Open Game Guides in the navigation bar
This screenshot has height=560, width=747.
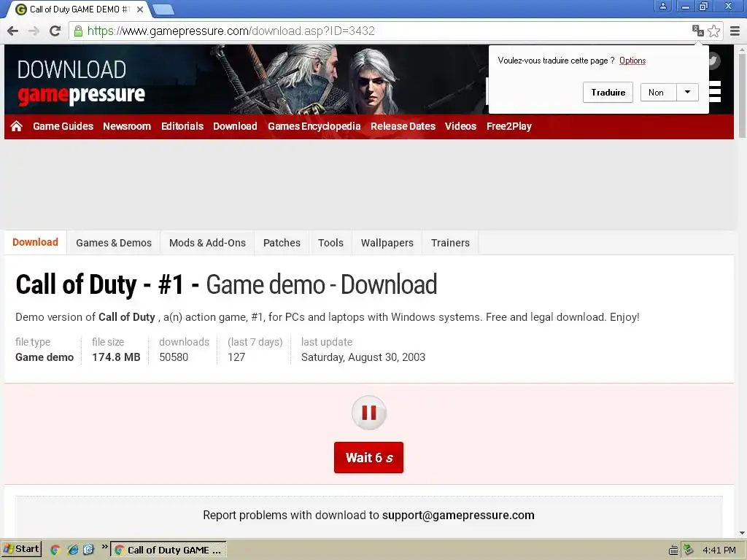(x=63, y=126)
